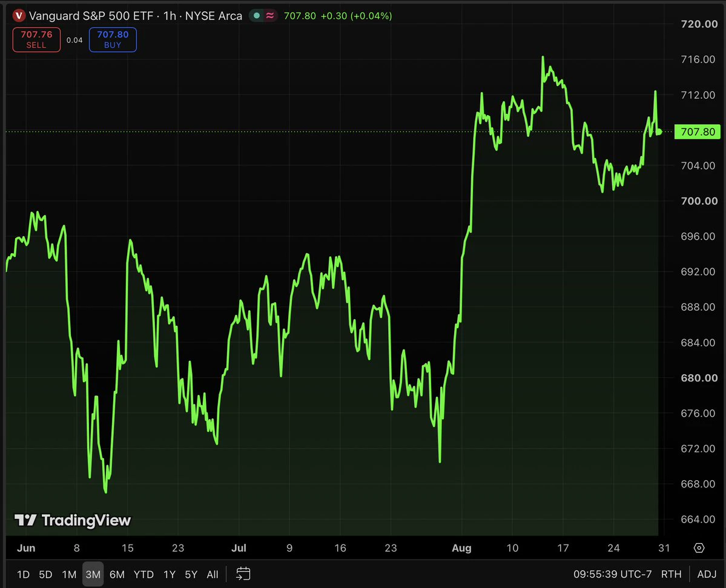Image resolution: width=726 pixels, height=588 pixels.
Task: Click the 1h interval label in title
Action: click(170, 16)
